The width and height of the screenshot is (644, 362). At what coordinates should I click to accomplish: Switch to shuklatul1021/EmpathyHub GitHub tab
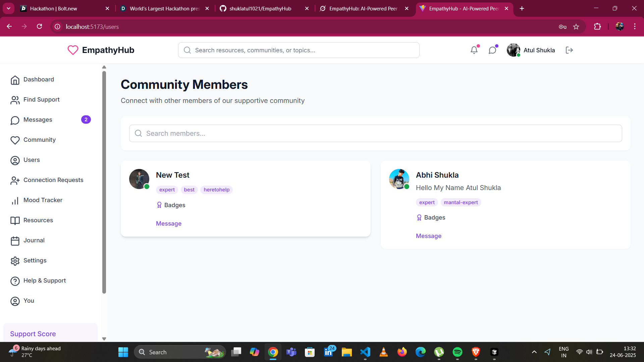pyautogui.click(x=260, y=9)
